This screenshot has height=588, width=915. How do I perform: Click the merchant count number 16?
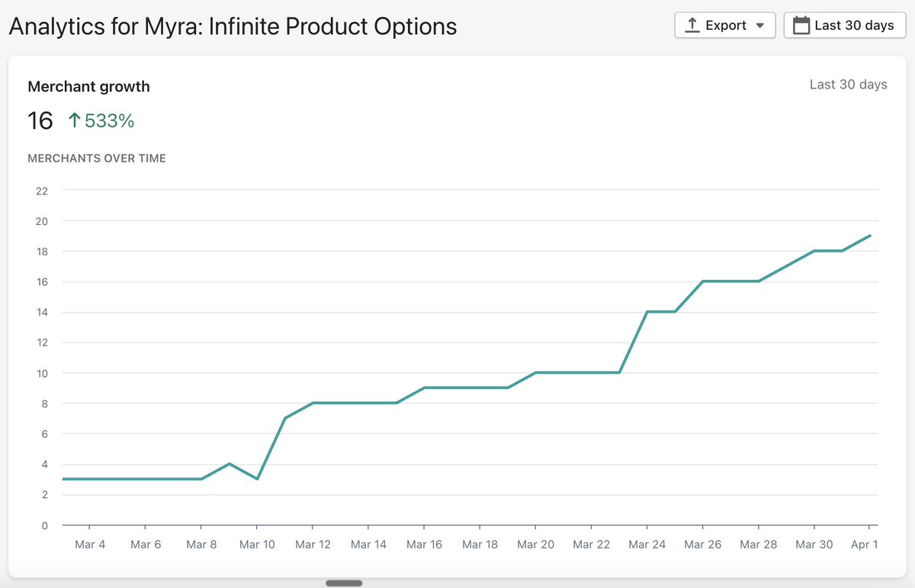coord(40,120)
